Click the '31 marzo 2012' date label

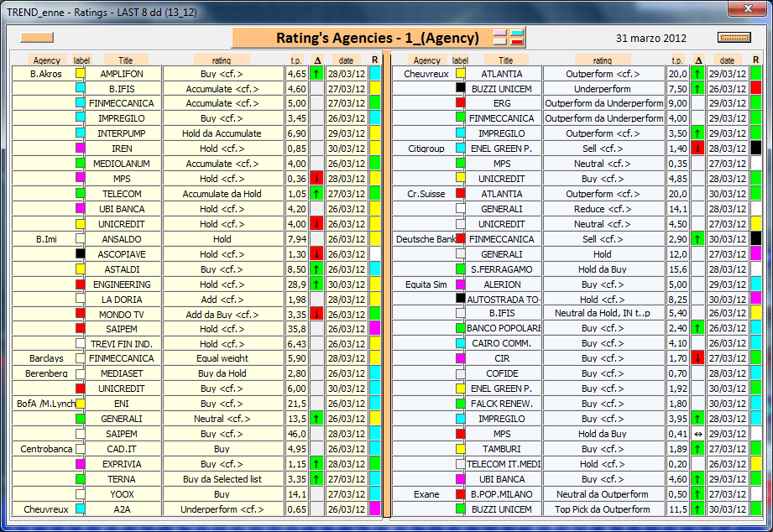point(650,38)
